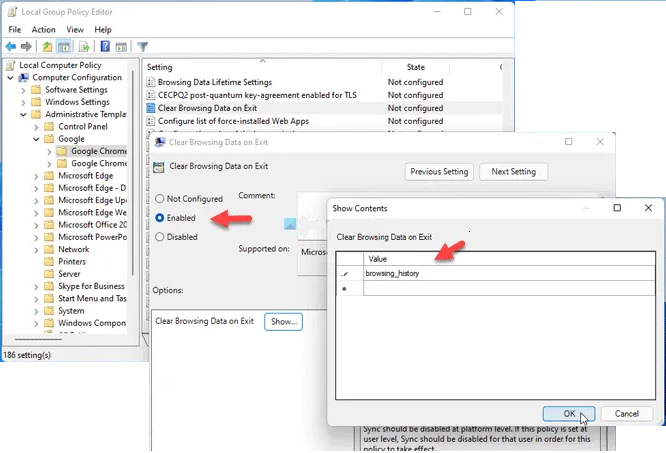This screenshot has height=453, width=666.
Task: Click the Show... button in Options
Action: (283, 321)
